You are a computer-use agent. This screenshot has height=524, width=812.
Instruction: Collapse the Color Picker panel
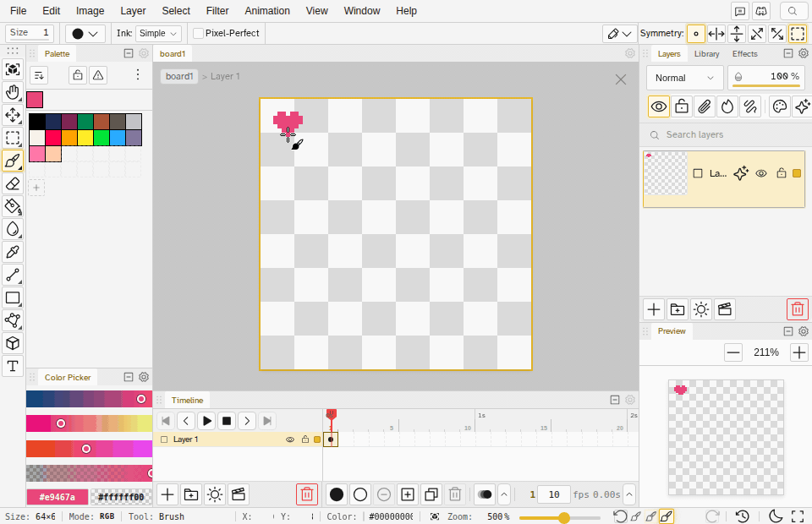point(129,377)
